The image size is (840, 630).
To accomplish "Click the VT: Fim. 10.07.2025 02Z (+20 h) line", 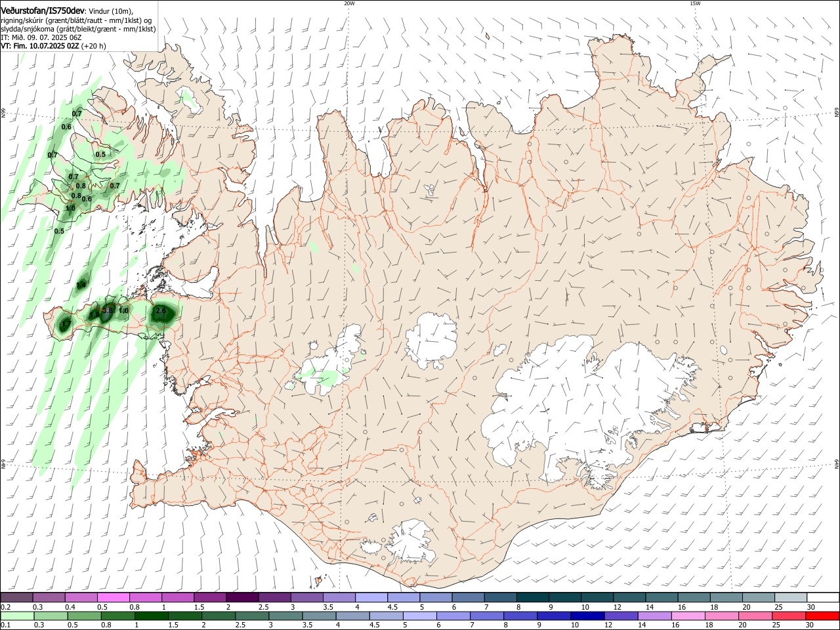I will point(53,46).
